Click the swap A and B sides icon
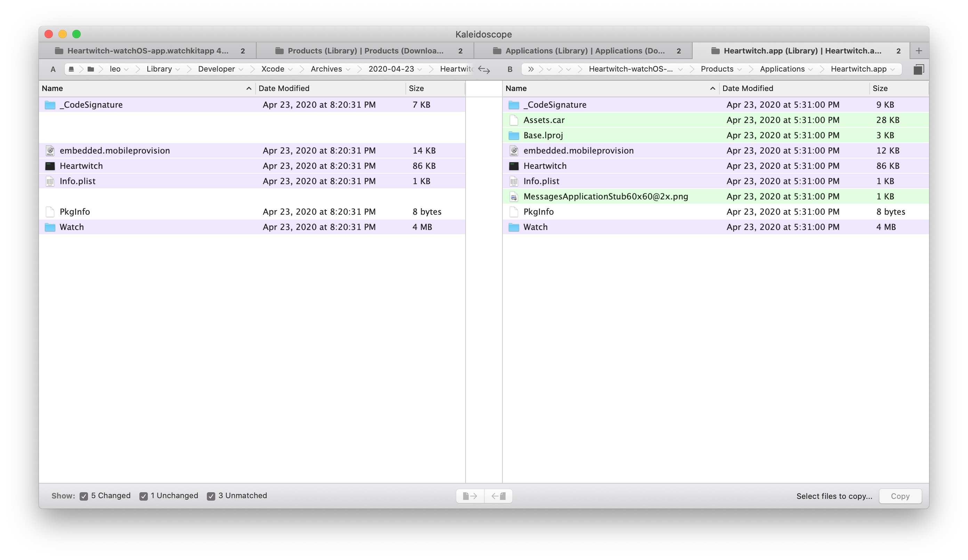968x560 pixels. tap(484, 69)
